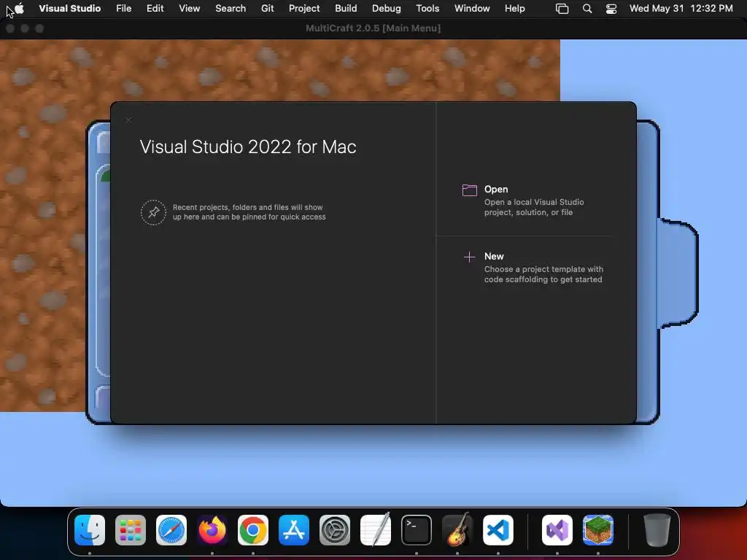The width and height of the screenshot is (747, 560).
Task: Click Visual Studio purple icon in dock
Action: [x=557, y=530]
